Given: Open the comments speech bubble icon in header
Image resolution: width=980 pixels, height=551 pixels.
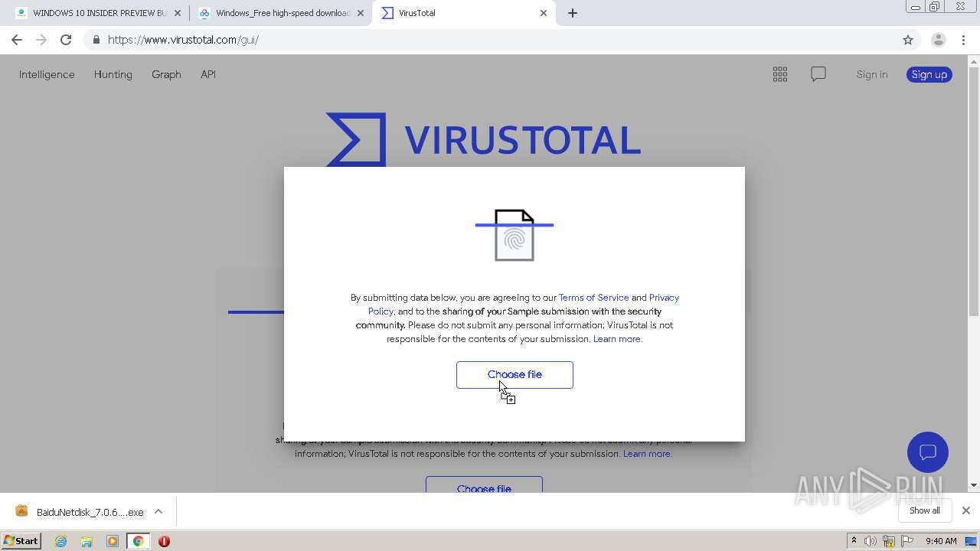Looking at the screenshot, I should click(x=818, y=74).
